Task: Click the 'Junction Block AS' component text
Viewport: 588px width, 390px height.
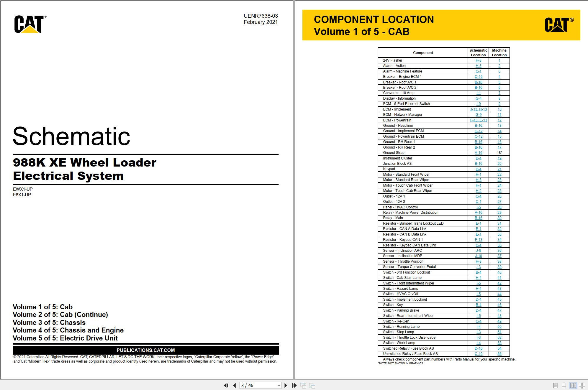Action: tap(397, 164)
